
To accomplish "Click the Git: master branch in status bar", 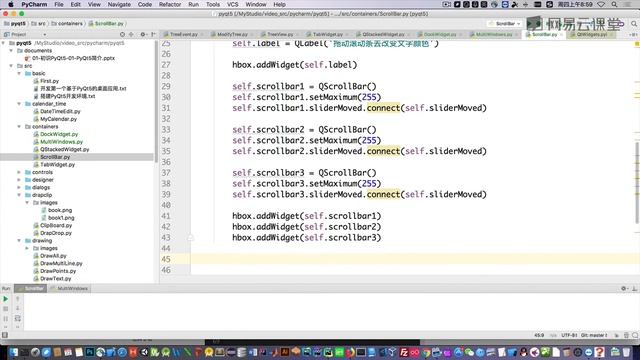I will (593, 335).
